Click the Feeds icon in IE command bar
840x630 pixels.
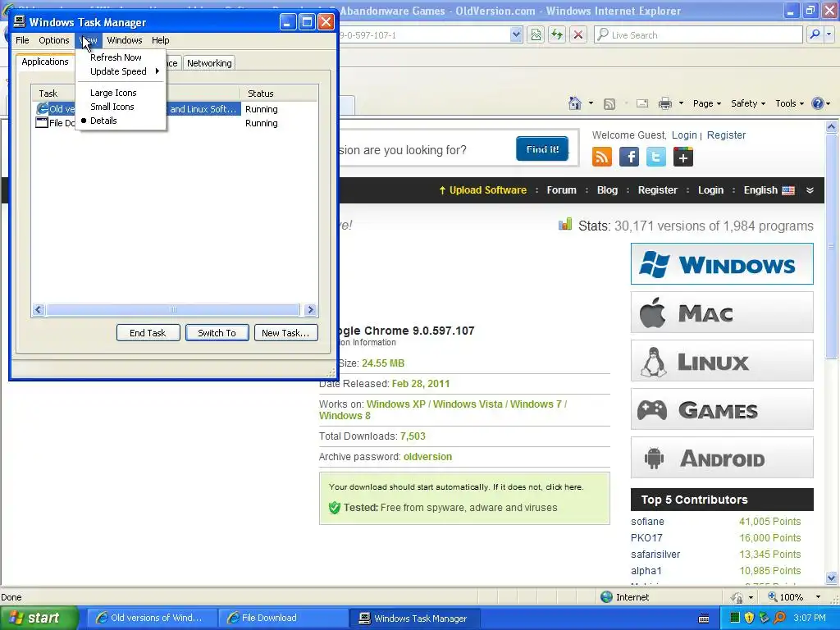609,104
